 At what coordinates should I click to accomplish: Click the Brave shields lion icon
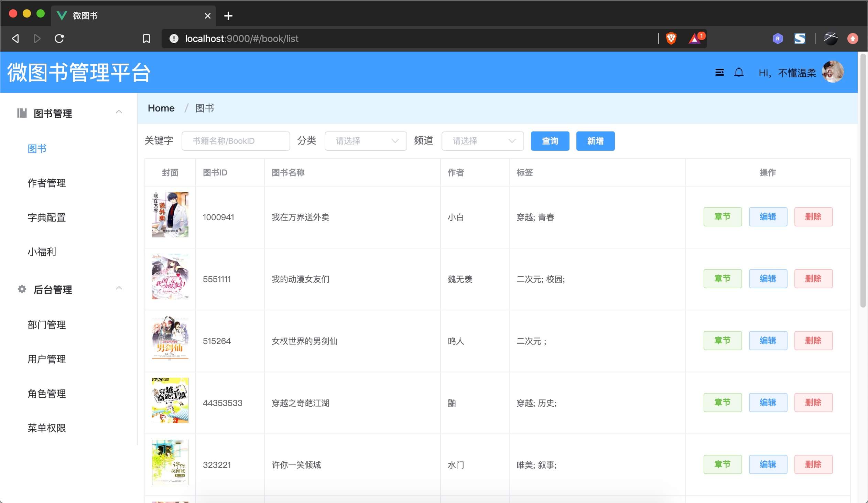[x=671, y=38]
